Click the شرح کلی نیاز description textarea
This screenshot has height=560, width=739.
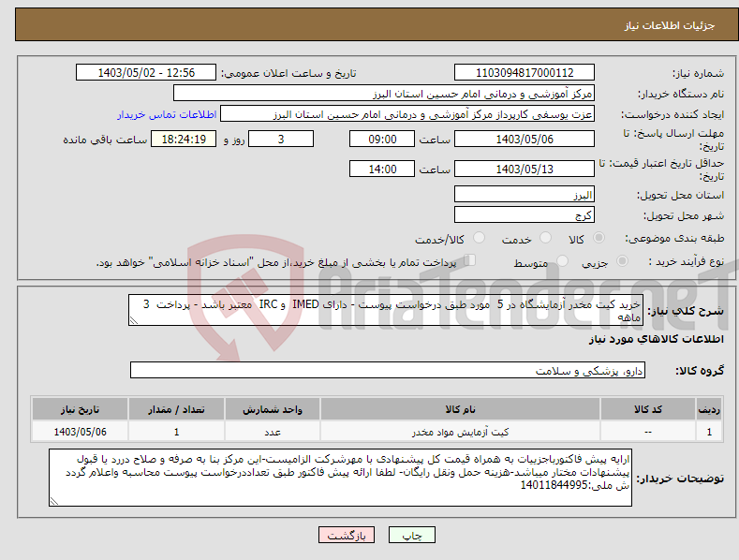pyautogui.click(x=386, y=310)
